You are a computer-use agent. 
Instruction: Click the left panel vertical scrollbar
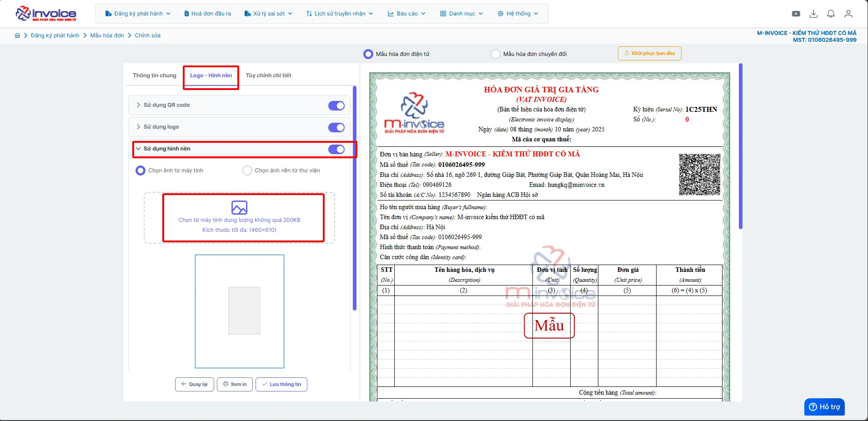355,198
